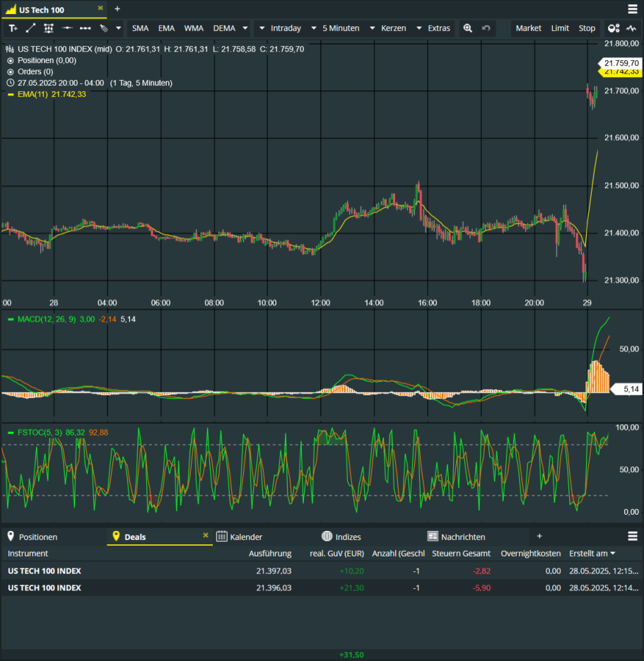Viewport: 644px width, 661px height.
Task: Click the clock icon beside date range
Action: click(11, 83)
